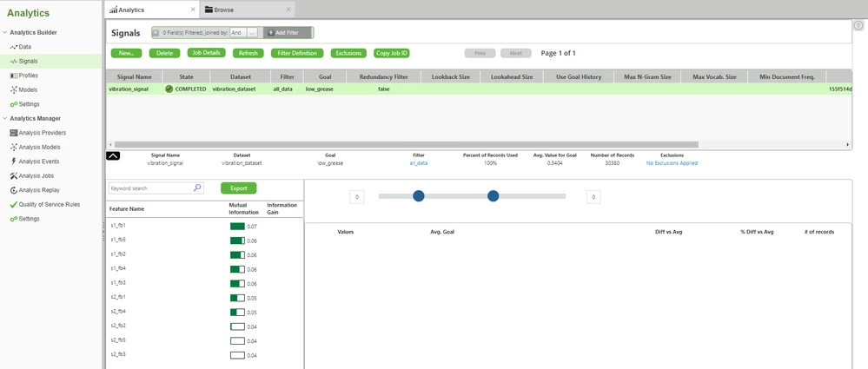Screen dimensions: 868x369
Task: Open Analytics Builder Settings
Action: [24, 104]
